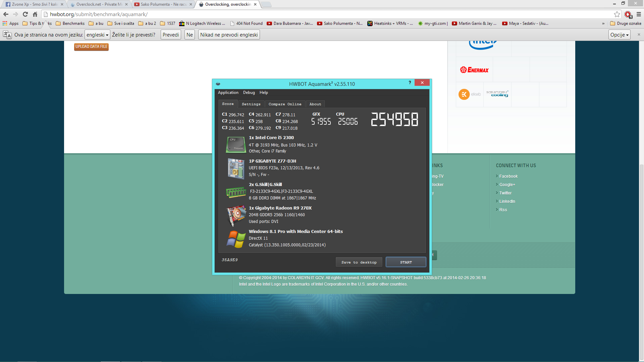
Task: Click the total score 254958 display
Action: coord(394,119)
